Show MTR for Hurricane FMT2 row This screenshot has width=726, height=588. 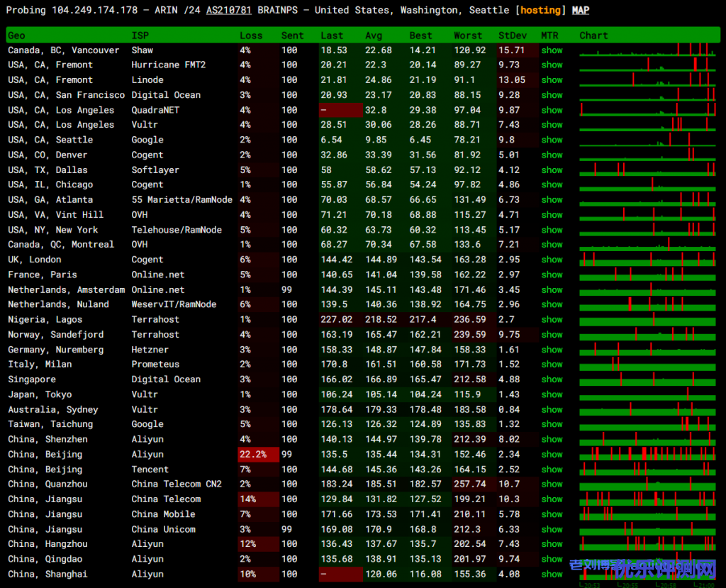tap(552, 65)
